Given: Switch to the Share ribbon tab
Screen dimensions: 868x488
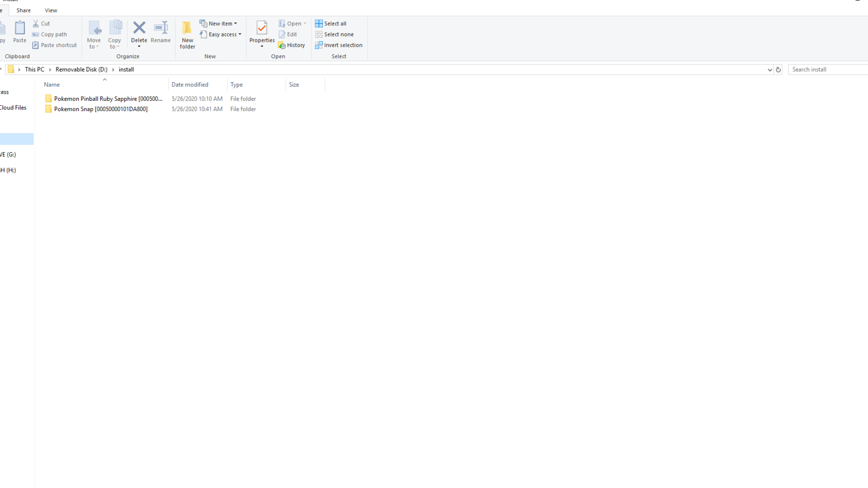Looking at the screenshot, I should pos(24,10).
